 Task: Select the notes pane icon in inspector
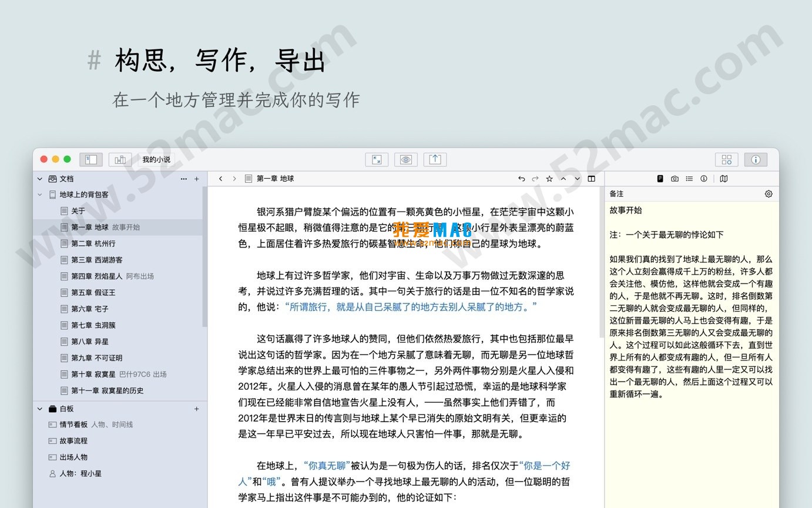660,179
